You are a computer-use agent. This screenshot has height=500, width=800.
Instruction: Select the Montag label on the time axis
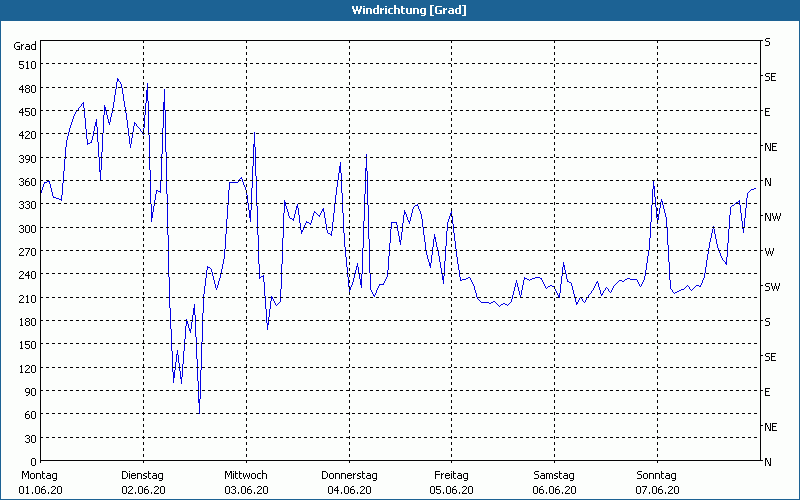pos(39,475)
